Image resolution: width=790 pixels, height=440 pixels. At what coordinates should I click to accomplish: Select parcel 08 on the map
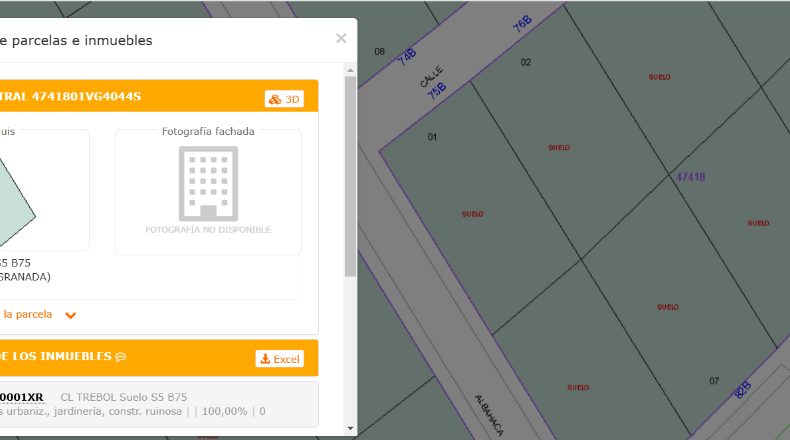(379, 51)
